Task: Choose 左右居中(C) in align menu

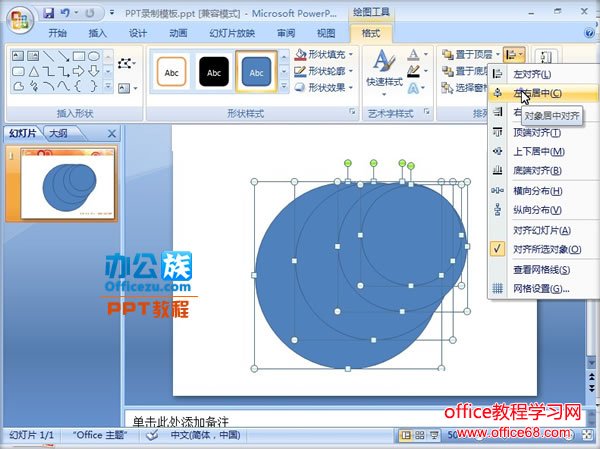Action: click(543, 93)
